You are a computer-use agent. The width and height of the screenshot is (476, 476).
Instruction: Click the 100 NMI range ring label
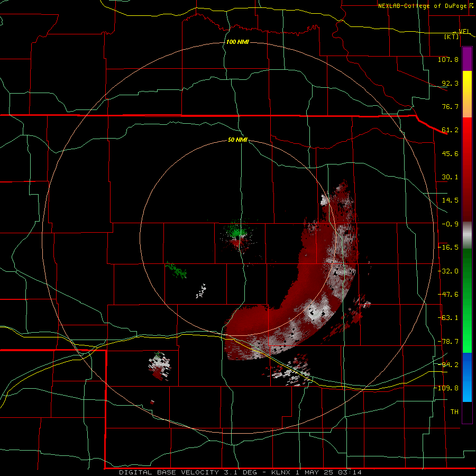(237, 42)
